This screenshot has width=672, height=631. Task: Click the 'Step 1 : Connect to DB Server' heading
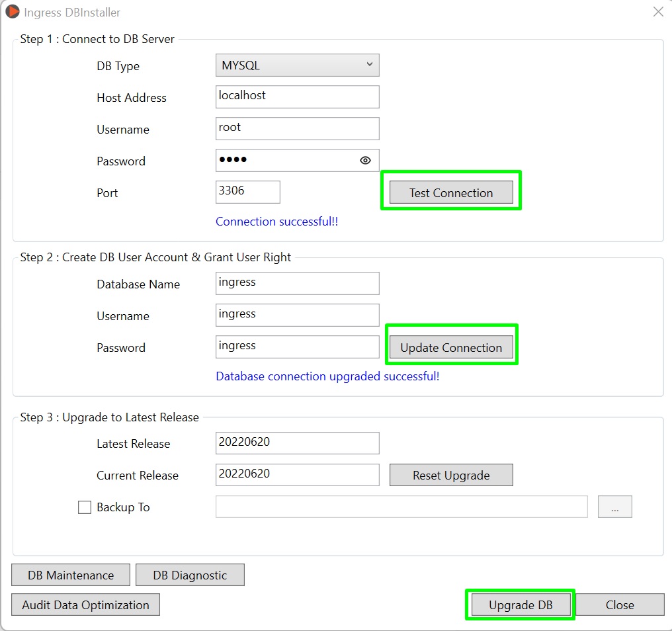[x=97, y=39]
